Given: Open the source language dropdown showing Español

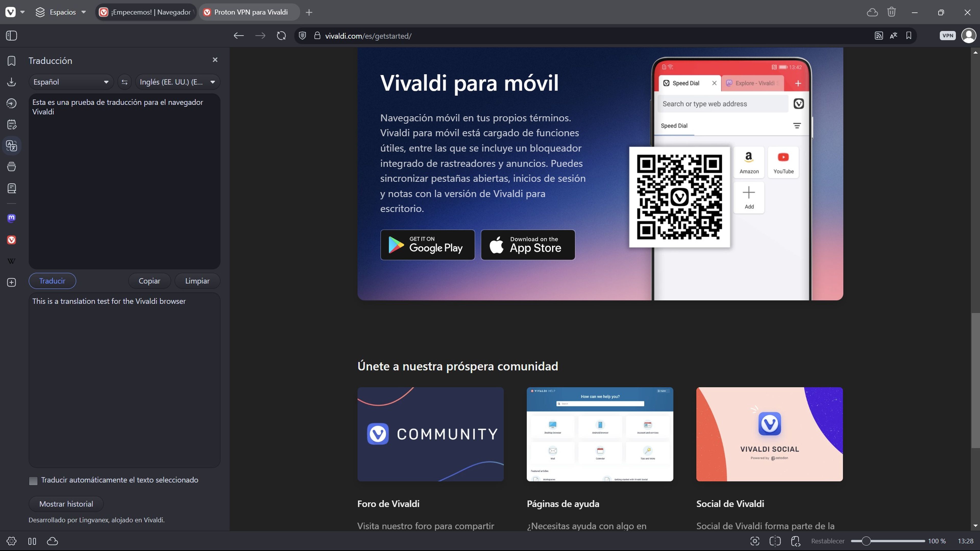Looking at the screenshot, I should (x=71, y=82).
